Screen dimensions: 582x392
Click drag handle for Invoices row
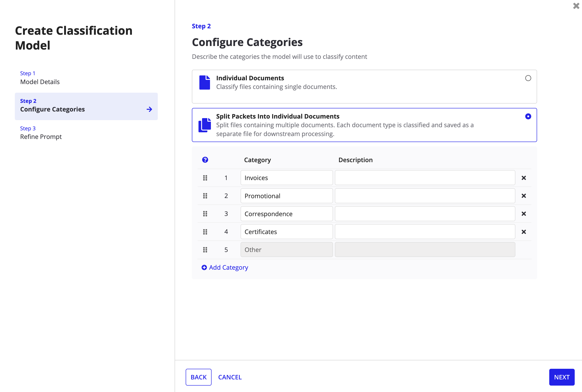point(205,178)
